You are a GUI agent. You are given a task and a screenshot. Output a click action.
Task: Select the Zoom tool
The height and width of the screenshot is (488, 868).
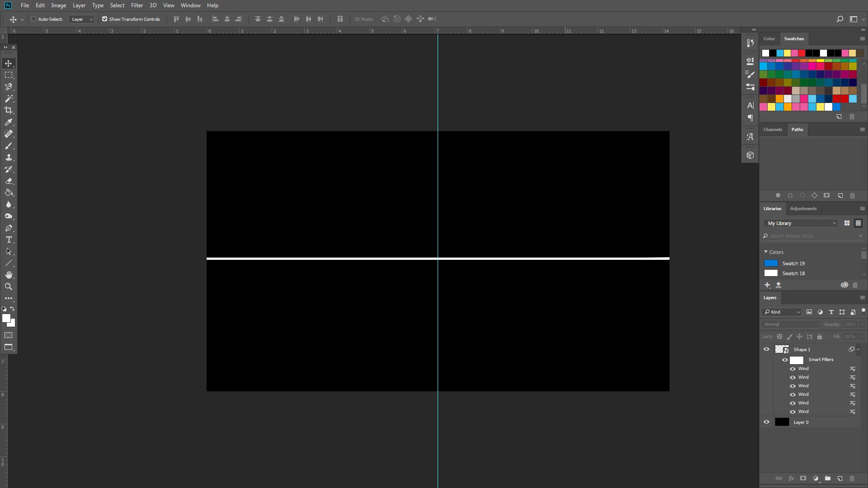click(x=9, y=286)
